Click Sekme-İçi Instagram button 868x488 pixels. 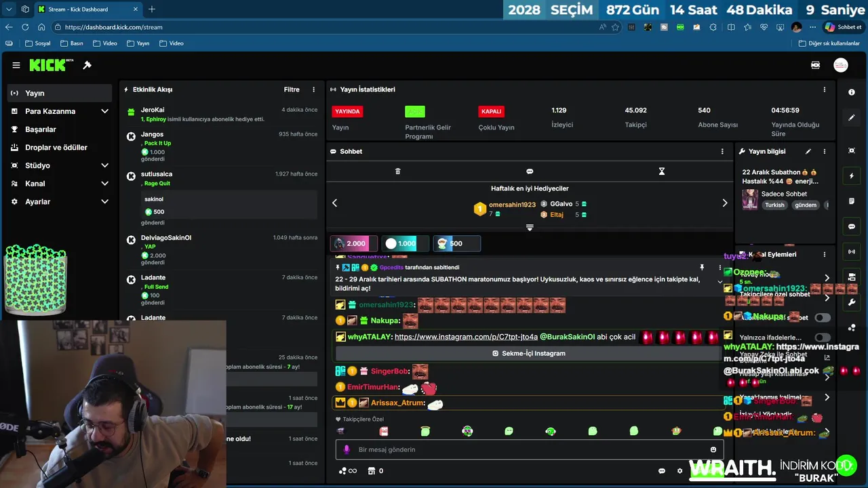528,353
